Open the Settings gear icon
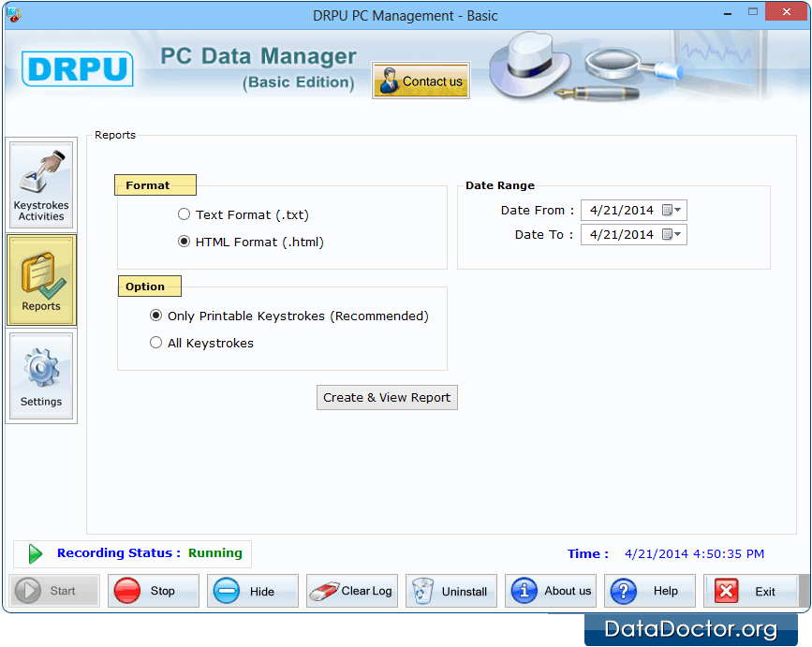Screen dimensions: 812x647 tap(41, 376)
